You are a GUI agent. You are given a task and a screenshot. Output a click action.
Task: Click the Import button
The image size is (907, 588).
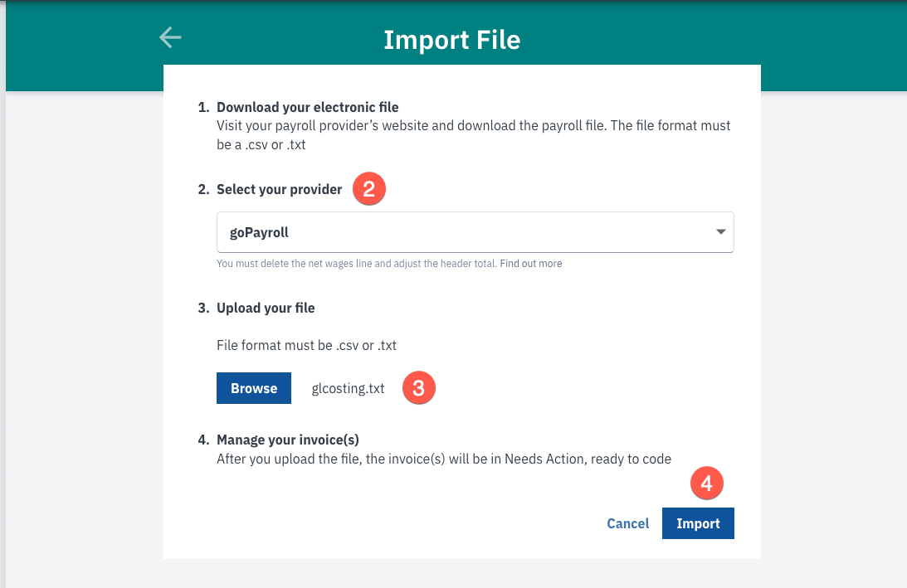point(698,523)
